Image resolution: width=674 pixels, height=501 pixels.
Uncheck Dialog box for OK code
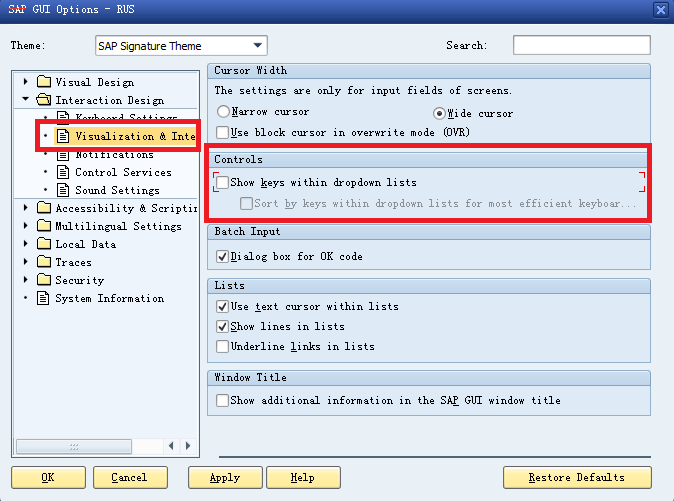[222, 257]
